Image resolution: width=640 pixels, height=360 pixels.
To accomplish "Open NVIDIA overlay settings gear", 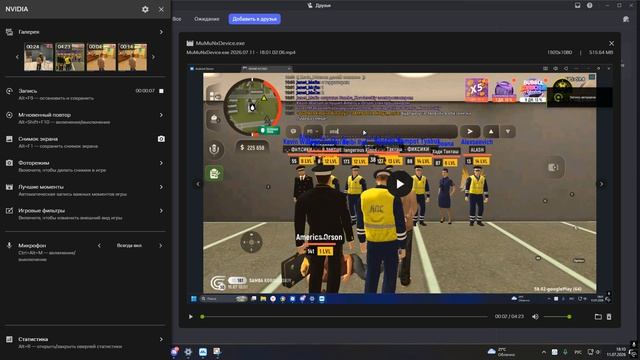I will 145,9.
